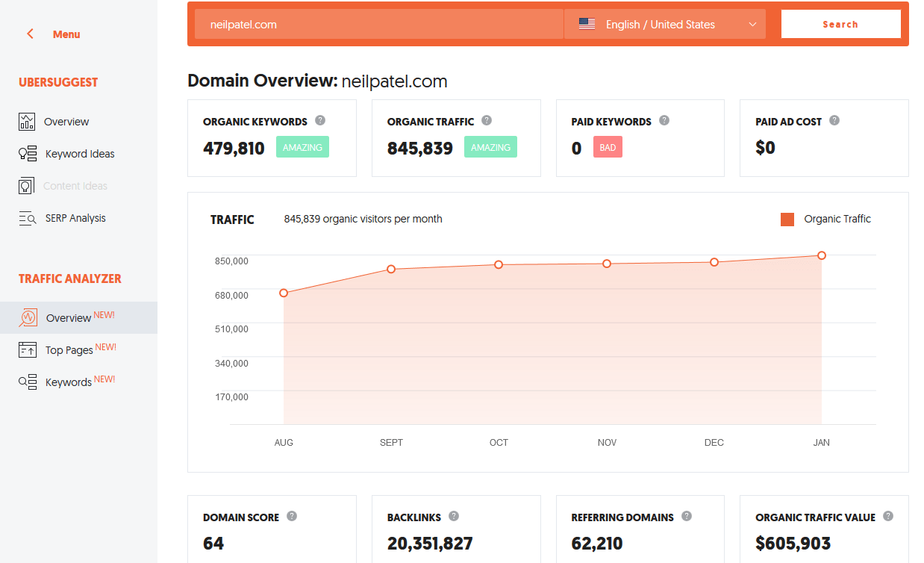Image resolution: width=924 pixels, height=563 pixels.
Task: Click the Traffic Analyzer Overview icon
Action: click(x=28, y=318)
